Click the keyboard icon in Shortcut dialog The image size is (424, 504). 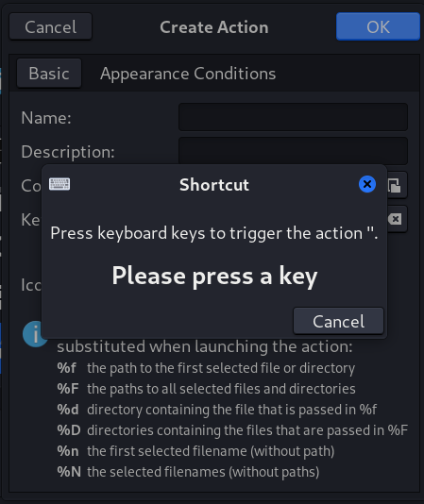(59, 184)
